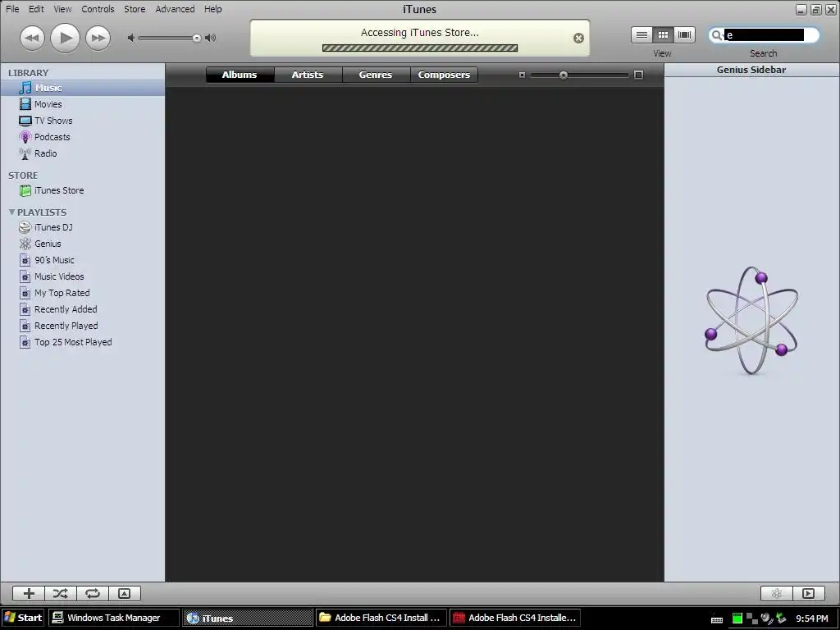Open the Help menu
Viewport: 840px width, 630px height.
[212, 9]
